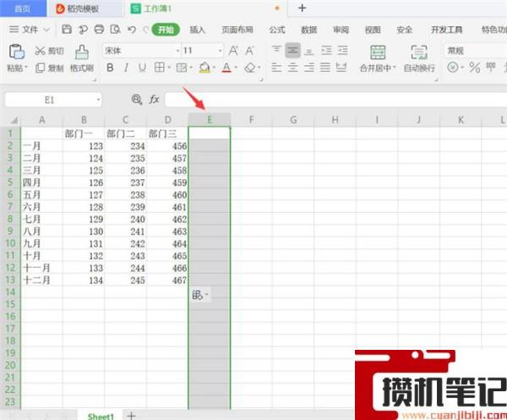Expand the Fill Color dropdown arrow
The height and width of the screenshot is (420, 507).
pyautogui.click(x=214, y=68)
